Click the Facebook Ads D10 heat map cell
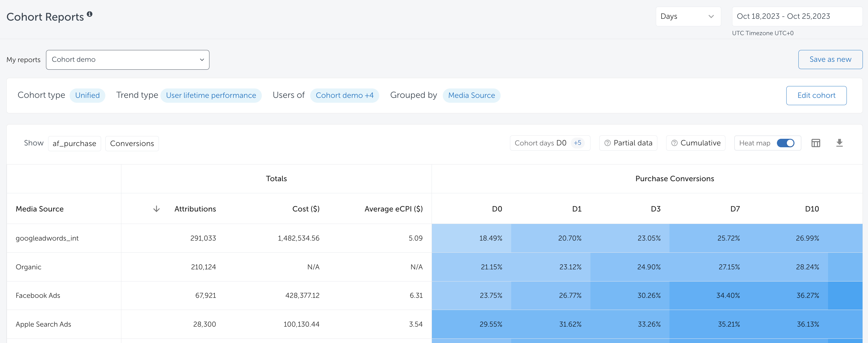The width and height of the screenshot is (868, 343). tap(807, 295)
